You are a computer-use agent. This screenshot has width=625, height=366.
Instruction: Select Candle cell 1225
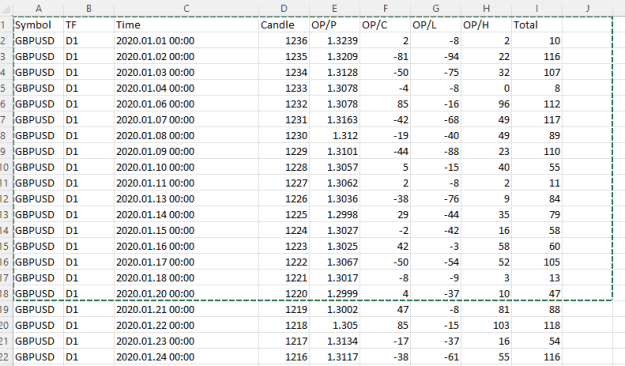click(x=284, y=214)
